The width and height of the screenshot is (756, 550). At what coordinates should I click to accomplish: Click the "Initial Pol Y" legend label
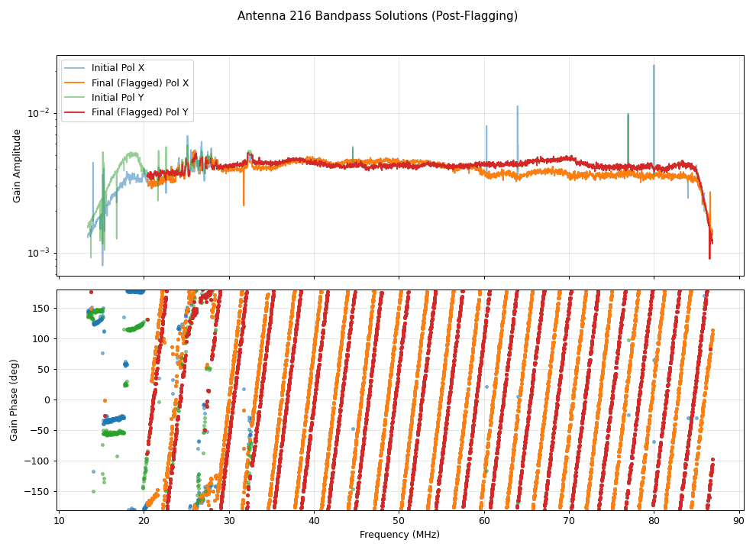[118, 98]
